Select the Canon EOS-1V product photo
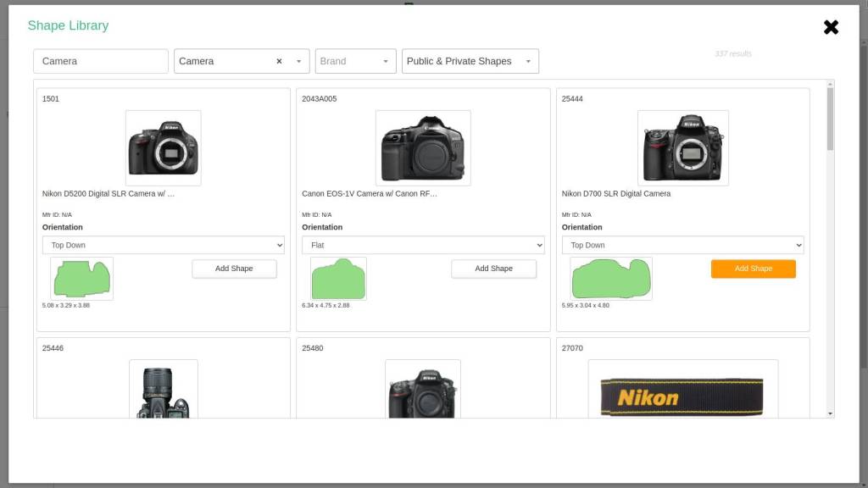Image resolution: width=868 pixels, height=488 pixels. 423,148
